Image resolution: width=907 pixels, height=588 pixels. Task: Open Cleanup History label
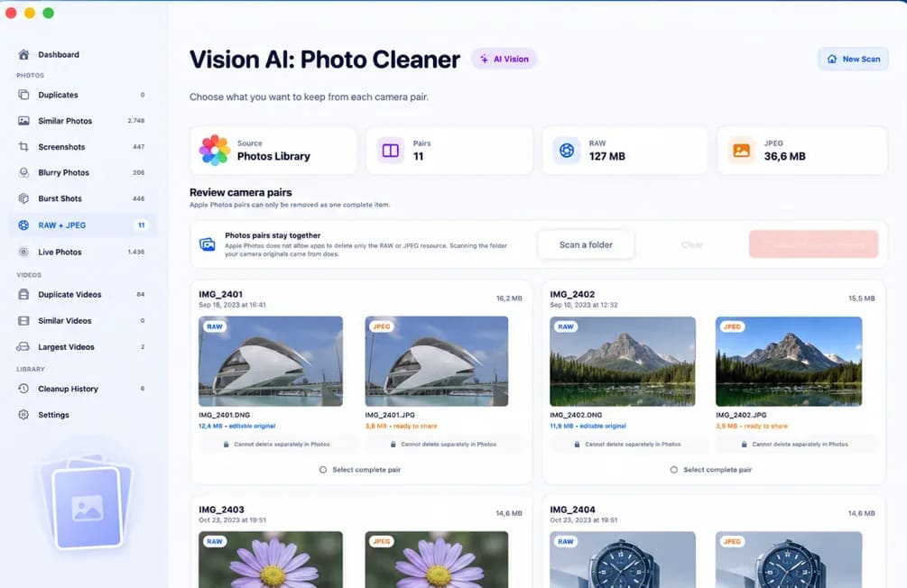[68, 389]
